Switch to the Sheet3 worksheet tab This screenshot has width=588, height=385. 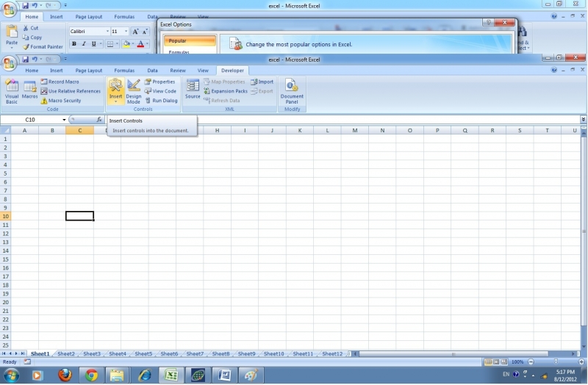pos(92,354)
